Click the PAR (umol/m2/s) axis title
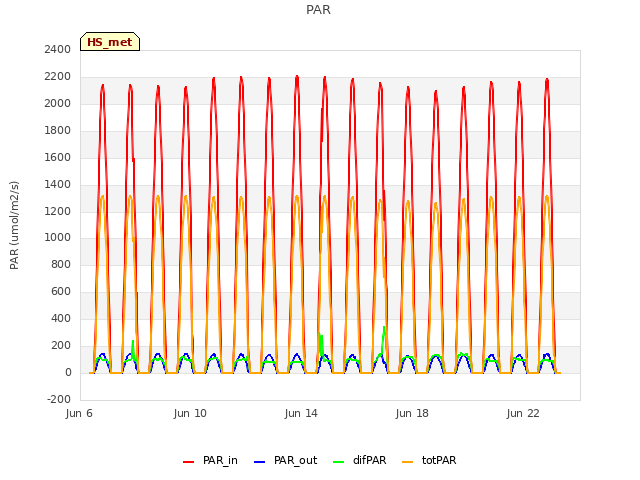Screen dimensions: 640x480 (14, 225)
